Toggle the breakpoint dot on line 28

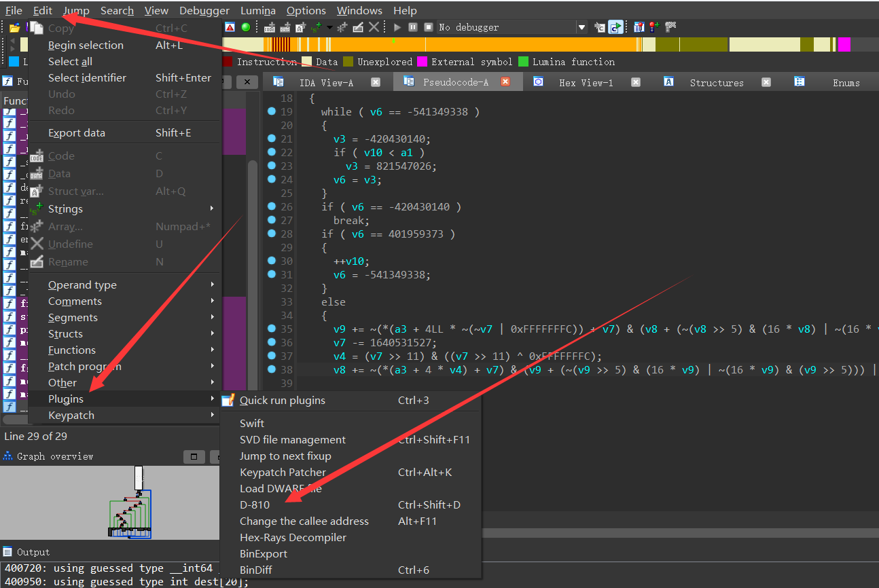coord(272,234)
